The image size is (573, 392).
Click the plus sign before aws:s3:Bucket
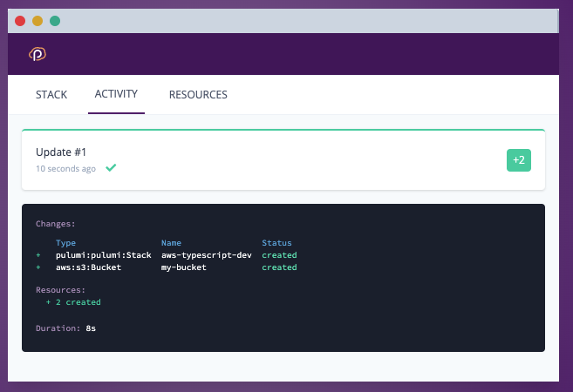pos(38,267)
